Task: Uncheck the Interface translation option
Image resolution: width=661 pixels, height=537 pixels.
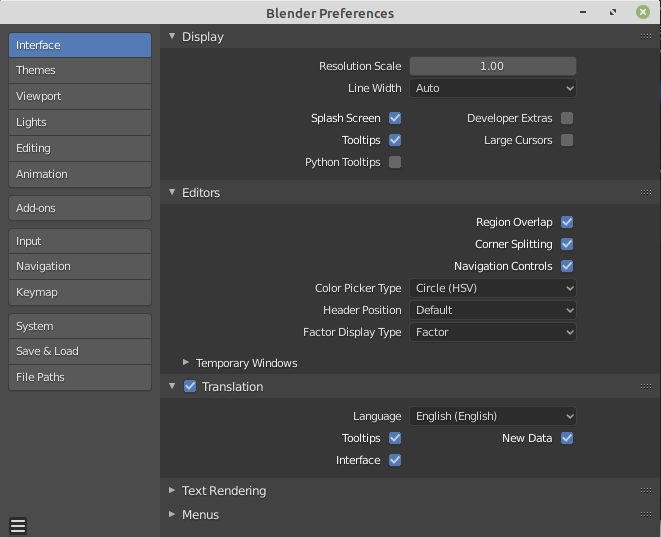Action: (x=395, y=460)
